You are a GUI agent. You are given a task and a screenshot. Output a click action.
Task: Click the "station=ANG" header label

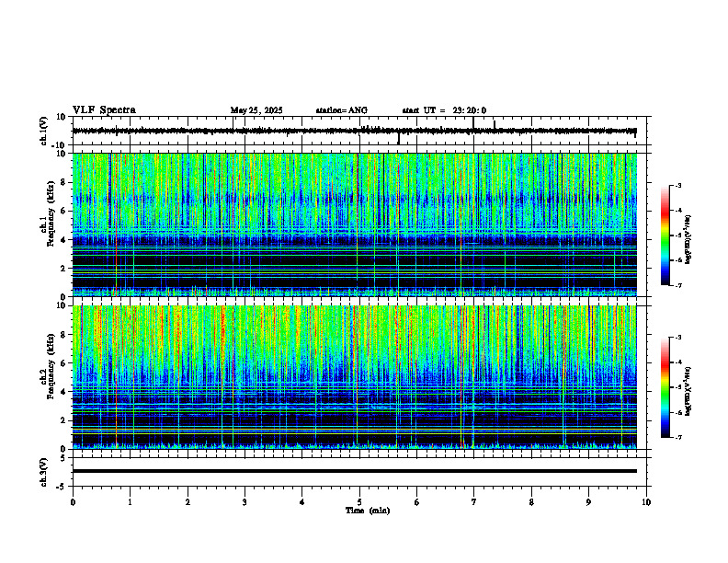point(342,110)
